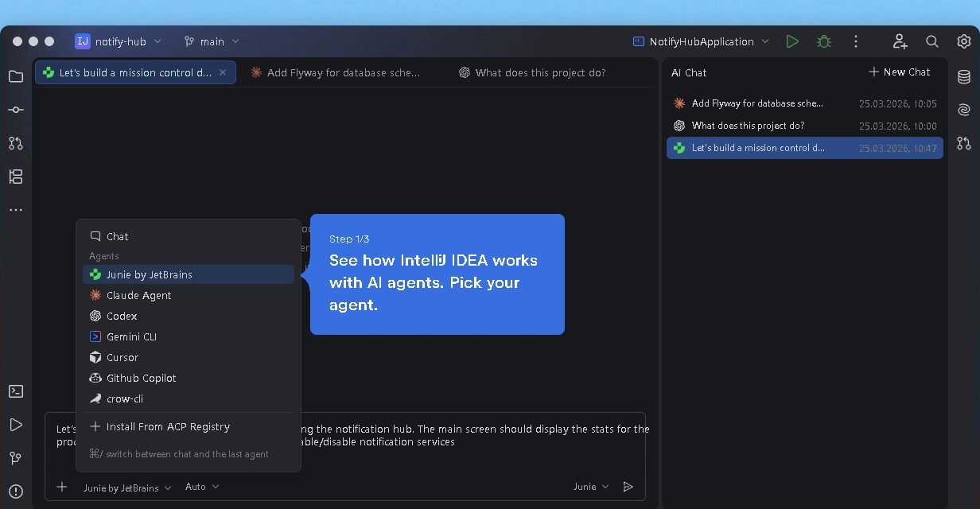
Task: Open Add Flyway chat in AI Chat history
Action: 805,103
